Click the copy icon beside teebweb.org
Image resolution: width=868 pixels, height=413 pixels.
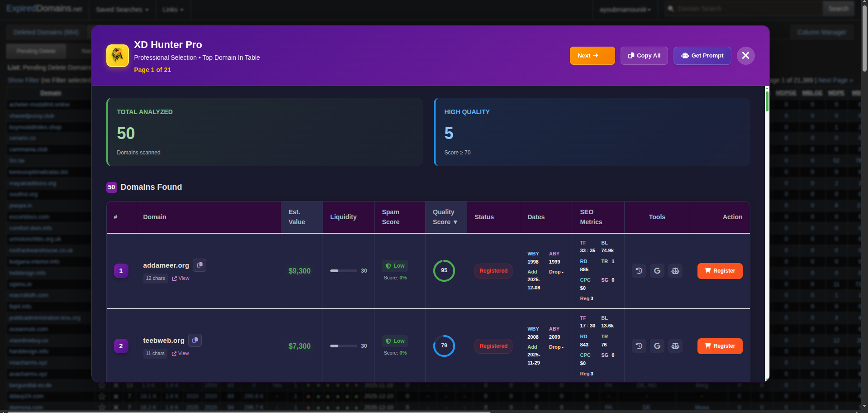pos(195,340)
